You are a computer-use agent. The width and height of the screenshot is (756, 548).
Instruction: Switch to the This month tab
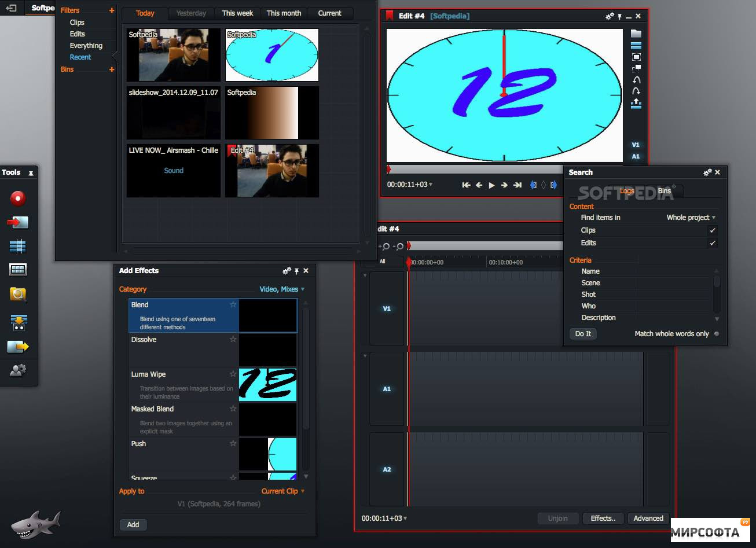[x=284, y=13]
